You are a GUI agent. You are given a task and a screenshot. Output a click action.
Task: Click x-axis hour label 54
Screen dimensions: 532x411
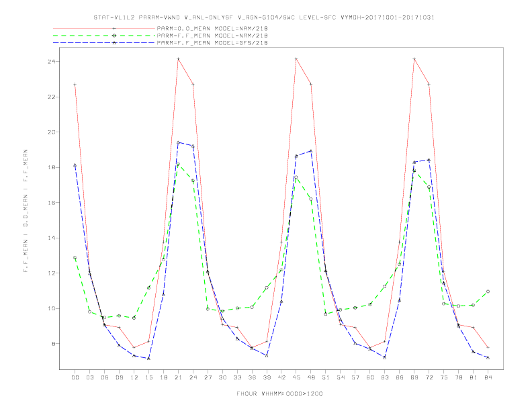pos(341,377)
